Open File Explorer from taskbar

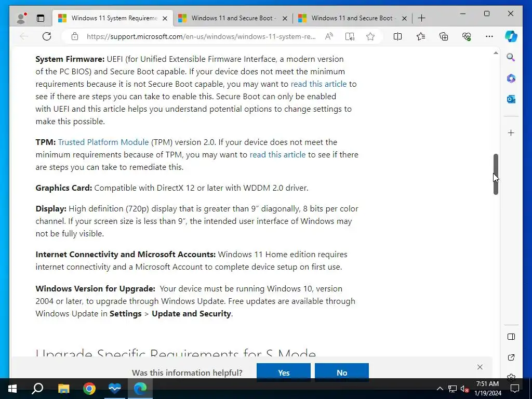[63, 389]
